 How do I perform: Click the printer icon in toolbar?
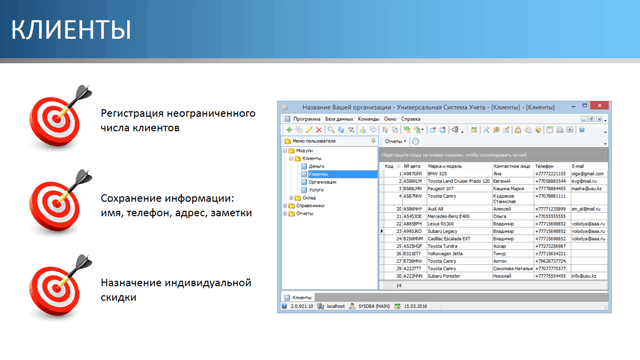(560, 130)
